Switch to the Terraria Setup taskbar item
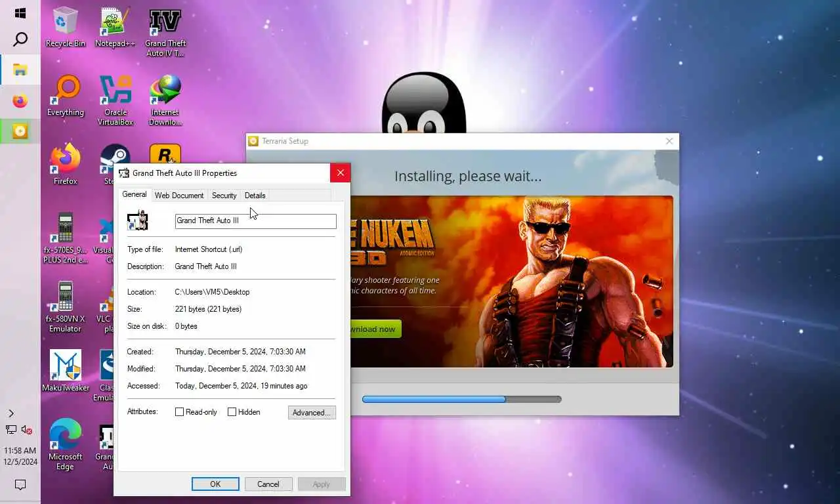 click(x=20, y=131)
